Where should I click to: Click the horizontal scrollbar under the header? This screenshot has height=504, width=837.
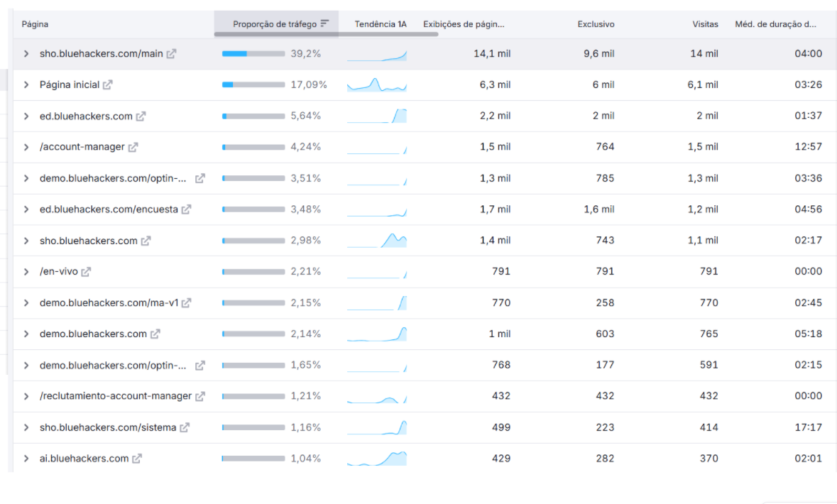coord(326,34)
